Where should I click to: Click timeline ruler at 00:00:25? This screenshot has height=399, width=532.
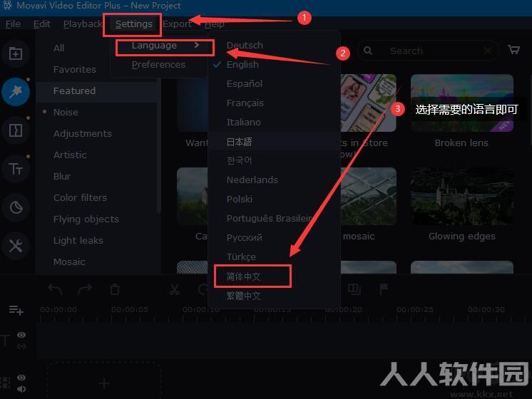coord(414,310)
